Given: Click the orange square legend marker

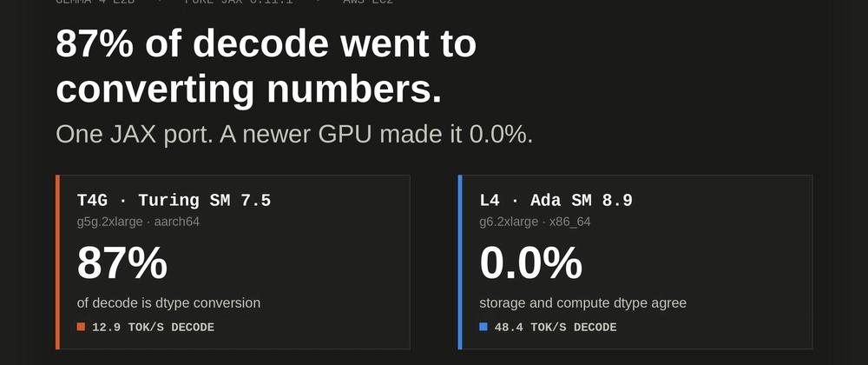Looking at the screenshot, I should click(81, 327).
